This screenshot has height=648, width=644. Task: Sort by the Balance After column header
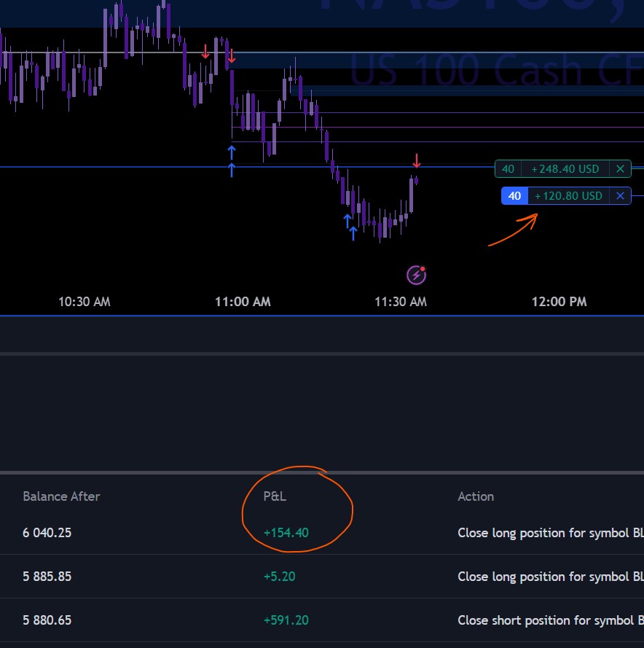(61, 496)
